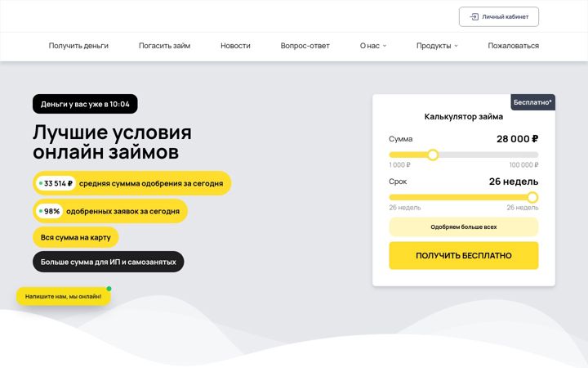Open the Получить деньги menu item

(x=78, y=46)
